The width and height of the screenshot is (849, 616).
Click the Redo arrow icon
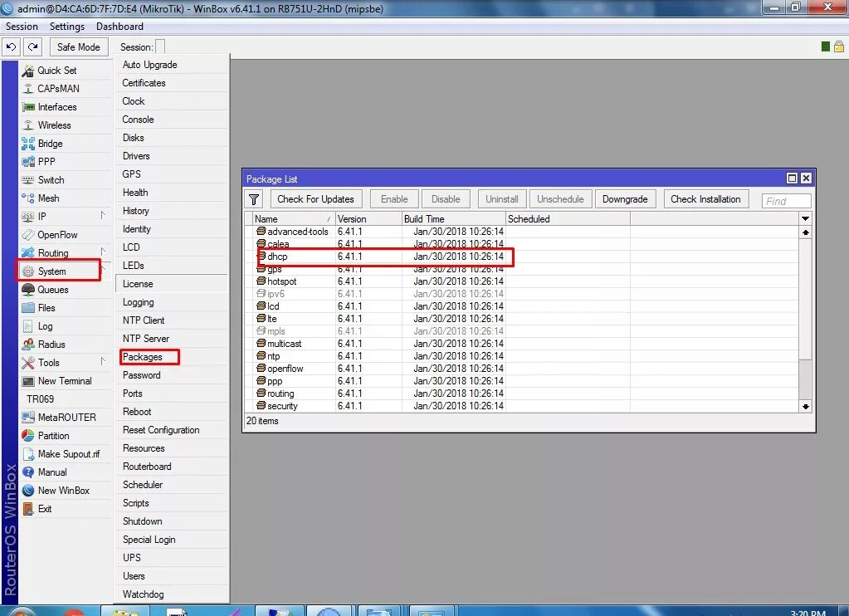33,47
